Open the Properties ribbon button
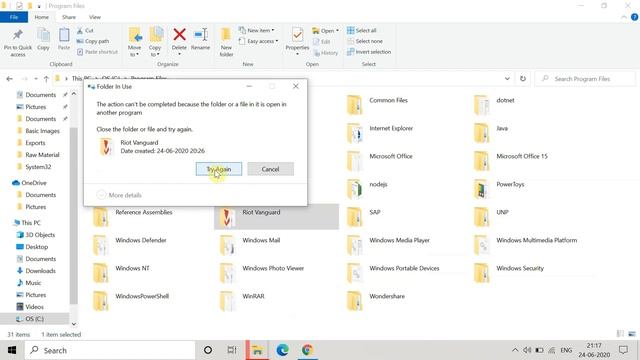The image size is (640, 360). (x=297, y=42)
